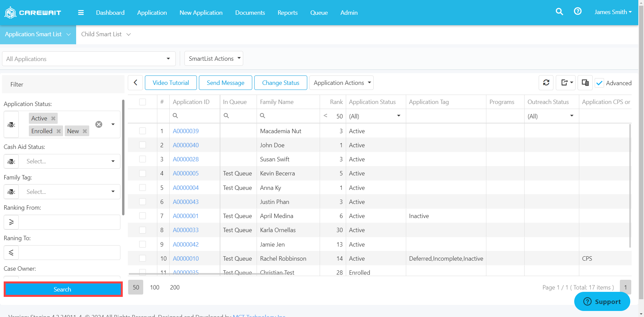The width and height of the screenshot is (644, 317).
Task: Click the Video Tutorial button
Action: (171, 83)
